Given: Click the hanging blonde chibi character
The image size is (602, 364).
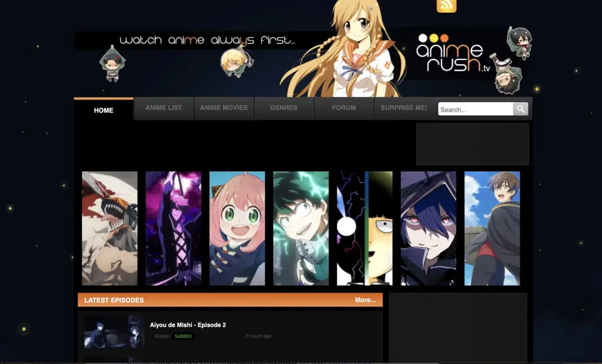Looking at the screenshot, I should [x=236, y=61].
